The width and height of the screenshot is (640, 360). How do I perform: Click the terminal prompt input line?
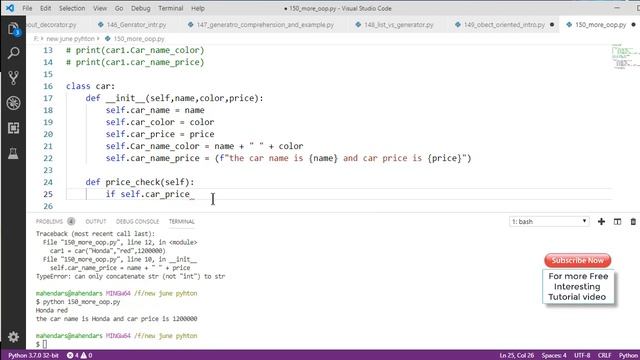click(x=42, y=344)
